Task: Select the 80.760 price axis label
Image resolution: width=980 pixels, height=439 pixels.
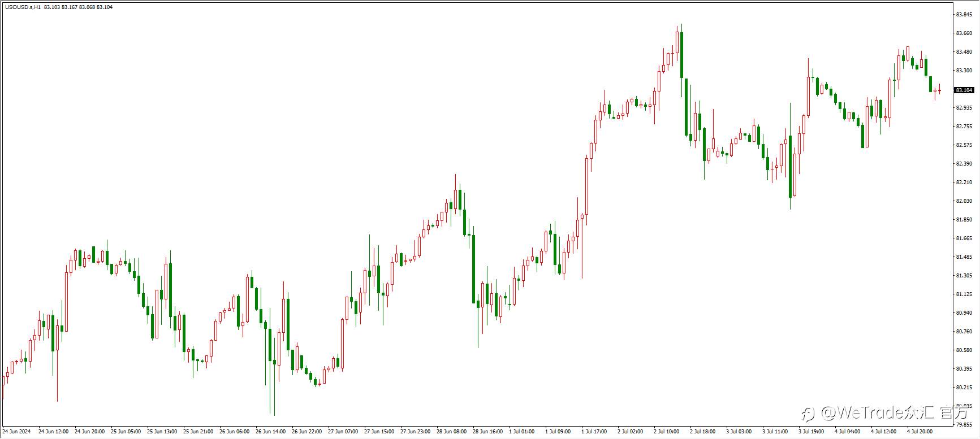Action: (964, 332)
